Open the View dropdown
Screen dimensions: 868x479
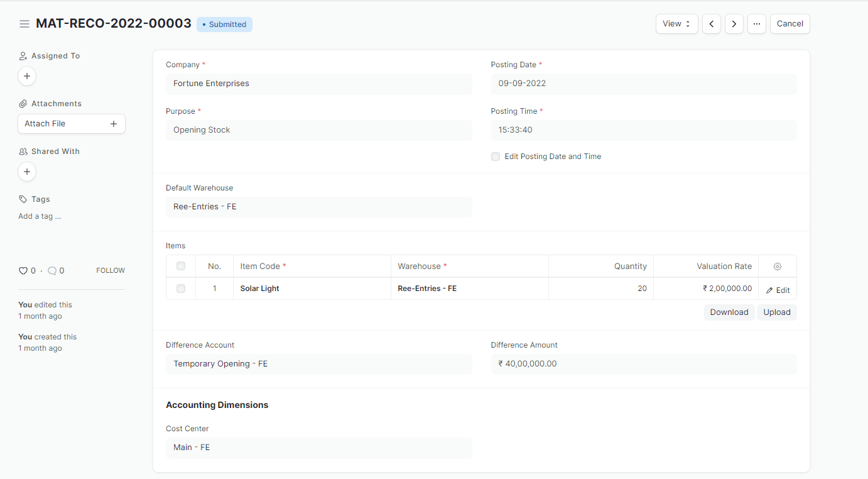click(x=676, y=24)
